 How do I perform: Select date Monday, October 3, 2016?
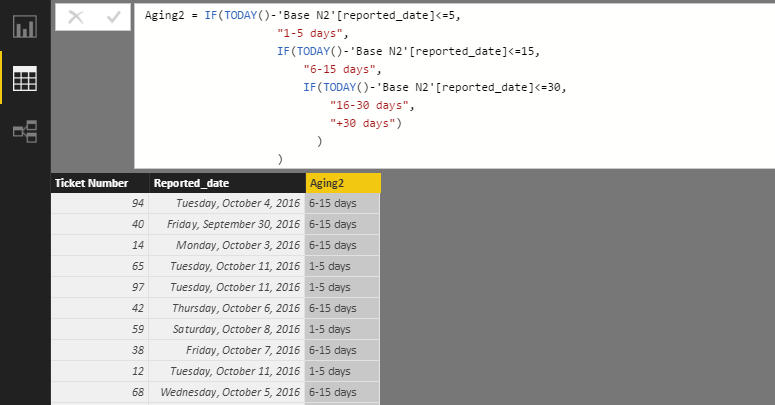pos(227,245)
